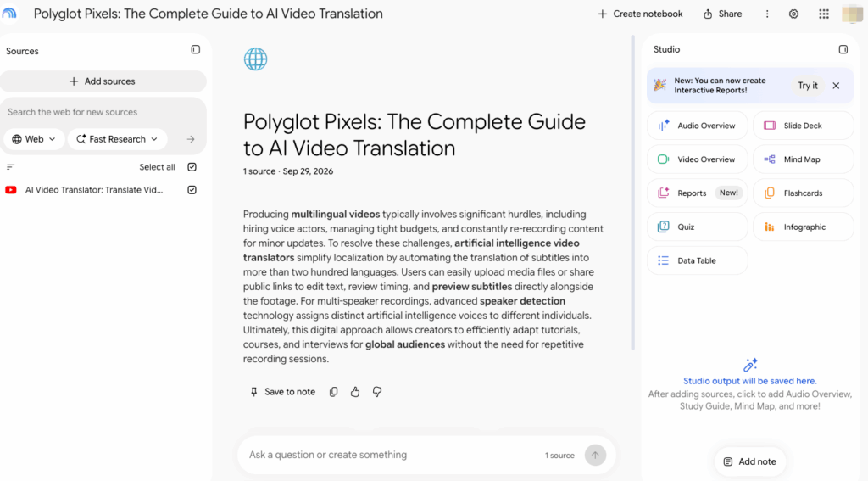Click the Add note button
The height and width of the screenshot is (481, 868).
750,461
